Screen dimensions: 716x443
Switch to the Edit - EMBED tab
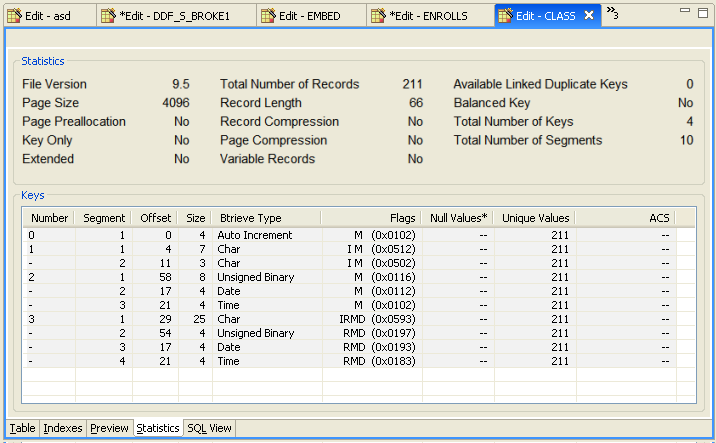point(311,16)
